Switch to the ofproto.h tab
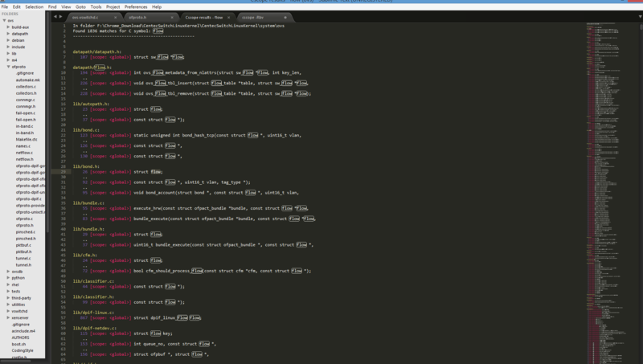643x364 pixels. 137,18
